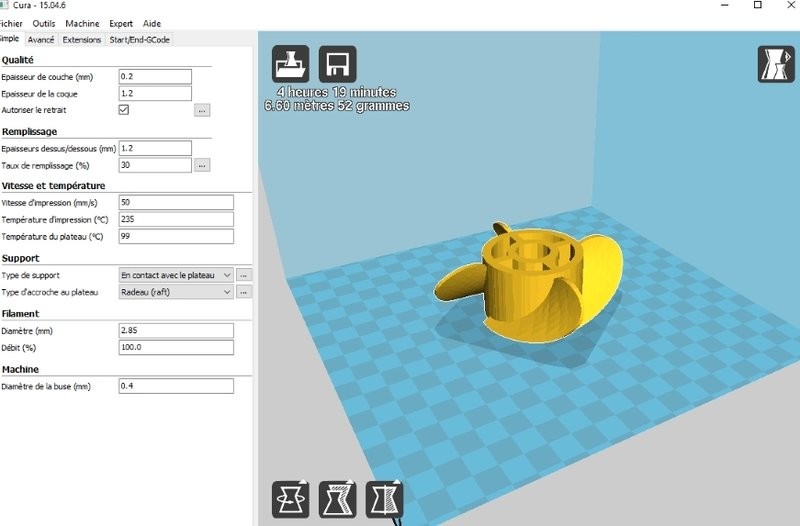Open support settings ellipsis button
800x526 pixels.
coord(244,274)
